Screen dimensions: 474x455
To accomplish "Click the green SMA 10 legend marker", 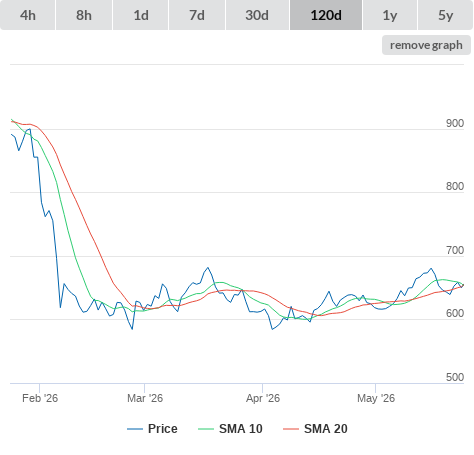I will pyautogui.click(x=206, y=429).
